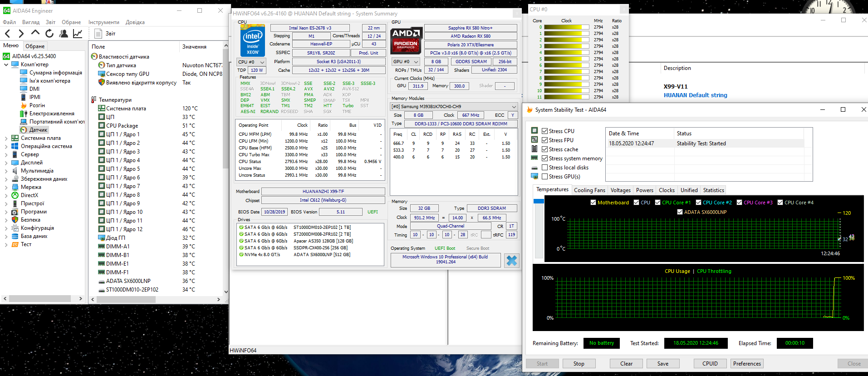The height and width of the screenshot is (376, 868).
Task: Collapse the Комп'ютер tree node
Action: pyautogui.click(x=6, y=64)
